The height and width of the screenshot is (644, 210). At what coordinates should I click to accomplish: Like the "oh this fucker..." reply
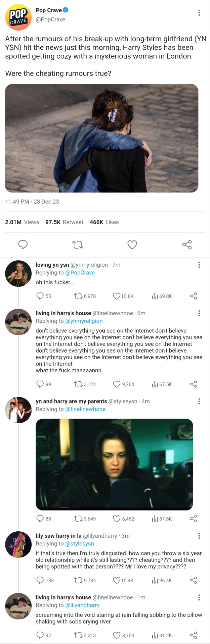pyautogui.click(x=117, y=296)
